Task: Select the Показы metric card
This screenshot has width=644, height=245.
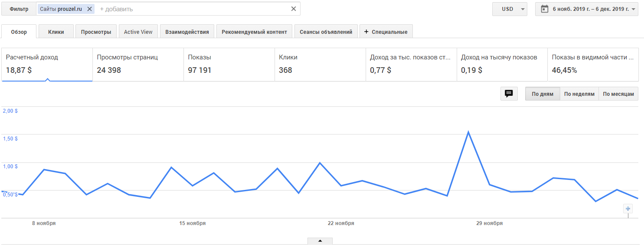Action: tap(229, 64)
